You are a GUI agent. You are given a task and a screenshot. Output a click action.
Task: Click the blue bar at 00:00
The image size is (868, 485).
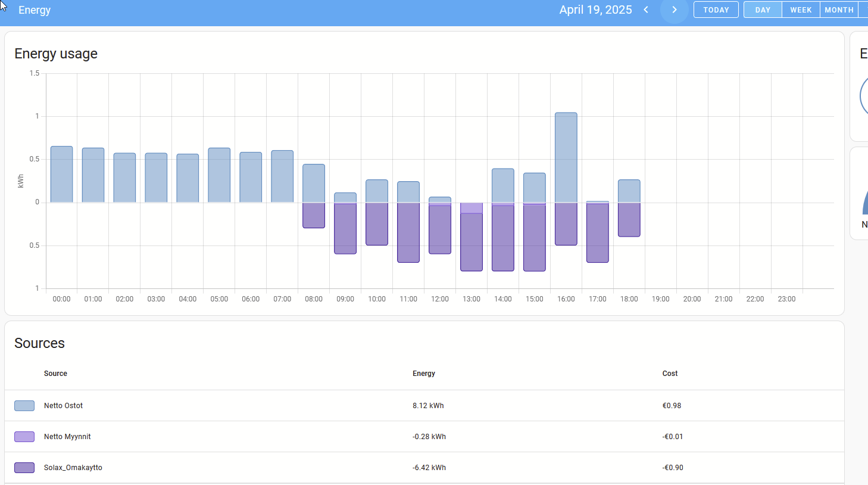tap(61, 174)
